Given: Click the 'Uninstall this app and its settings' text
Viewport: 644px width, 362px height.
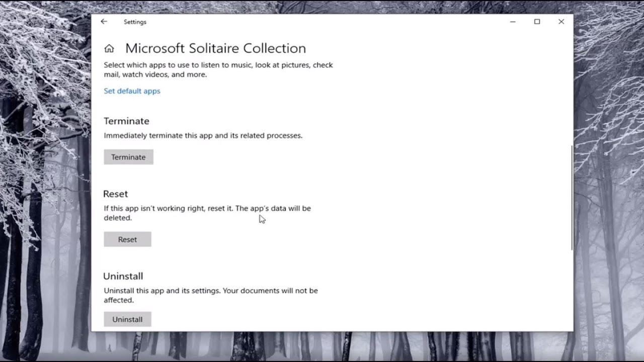Looking at the screenshot, I should [x=211, y=295].
